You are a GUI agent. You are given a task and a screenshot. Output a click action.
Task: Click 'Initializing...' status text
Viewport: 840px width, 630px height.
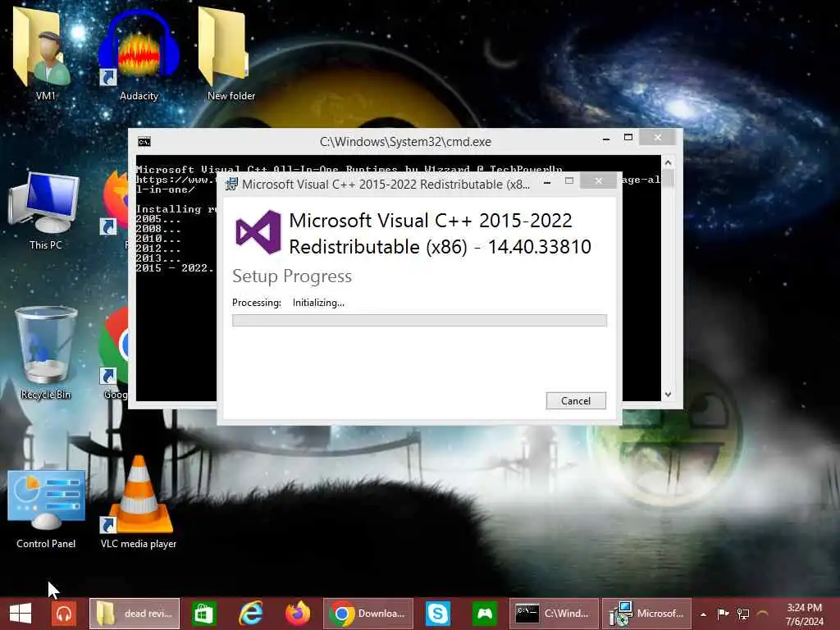tap(318, 303)
